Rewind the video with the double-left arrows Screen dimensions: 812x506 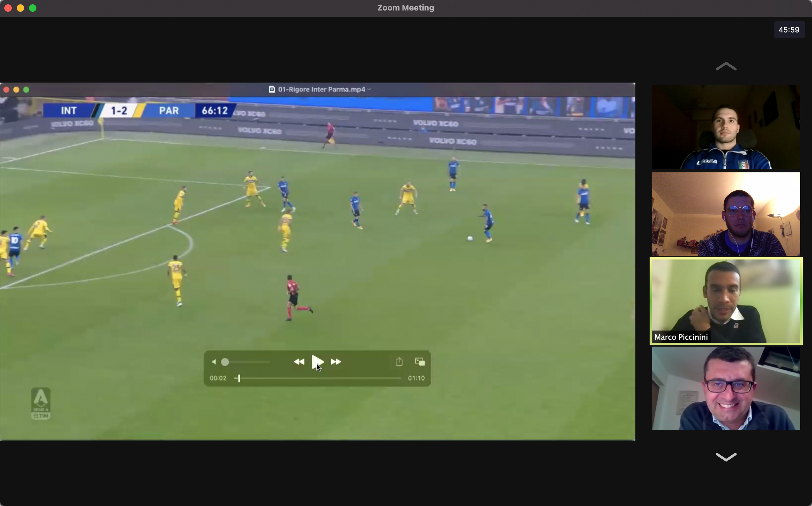299,362
